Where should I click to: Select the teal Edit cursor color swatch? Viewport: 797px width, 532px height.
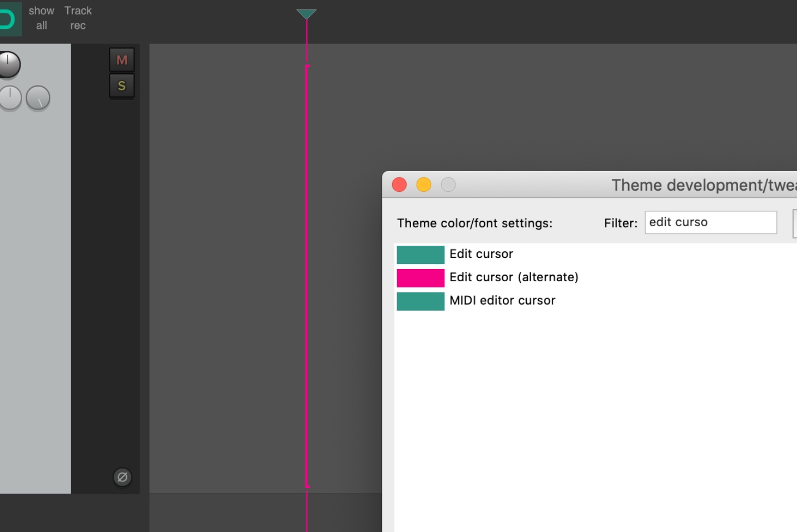coord(420,254)
